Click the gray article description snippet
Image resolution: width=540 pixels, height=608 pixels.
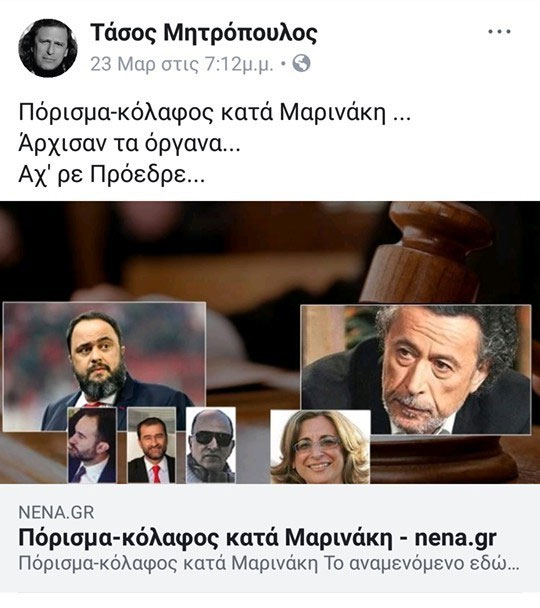click(269, 564)
